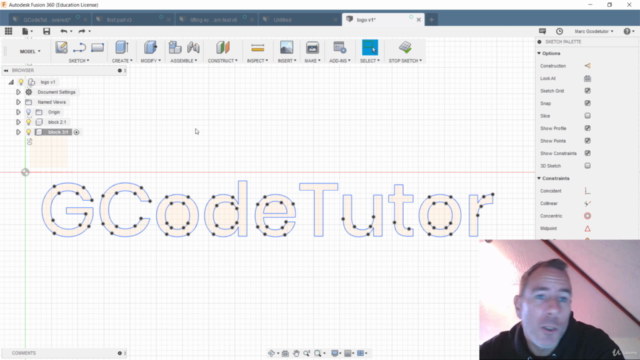
Task: Toggle the Show Points checkbox
Action: pyautogui.click(x=587, y=141)
